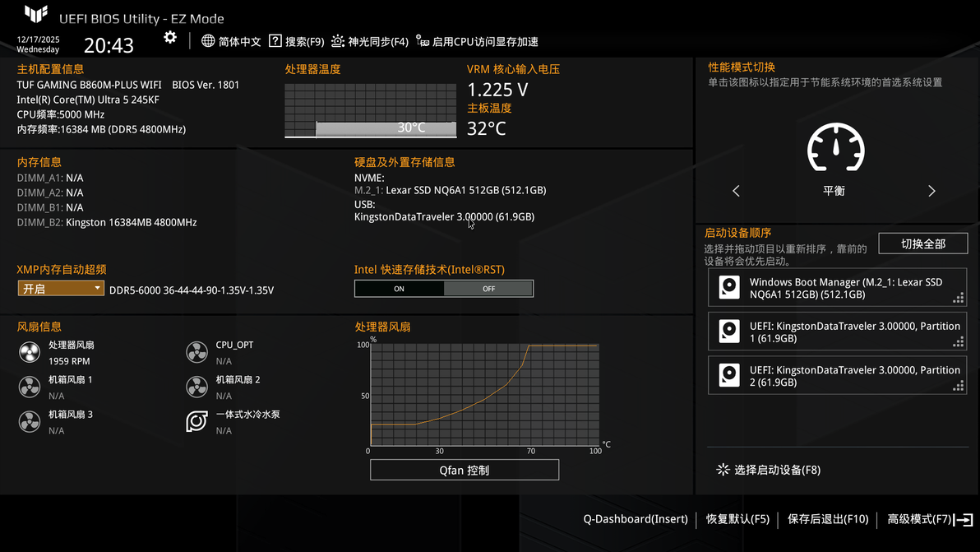Click the 20:43 clock time
The image size is (980, 552).
[x=109, y=45]
